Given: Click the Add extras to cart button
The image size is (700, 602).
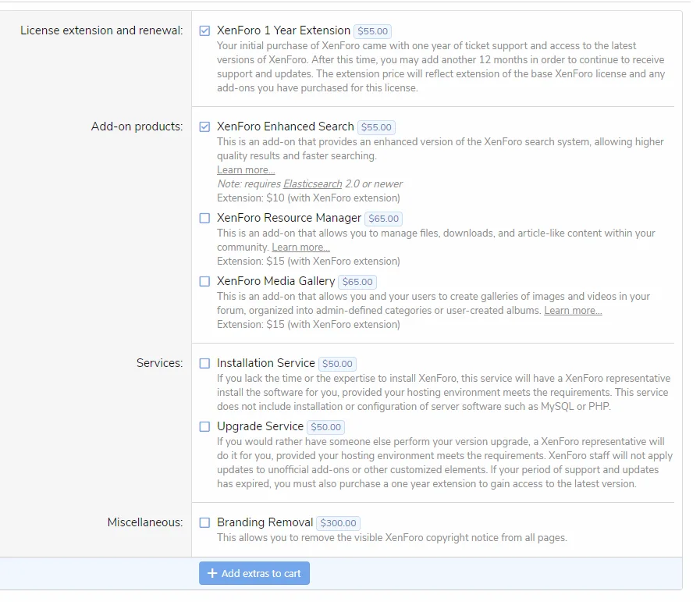Looking at the screenshot, I should pos(254,574).
